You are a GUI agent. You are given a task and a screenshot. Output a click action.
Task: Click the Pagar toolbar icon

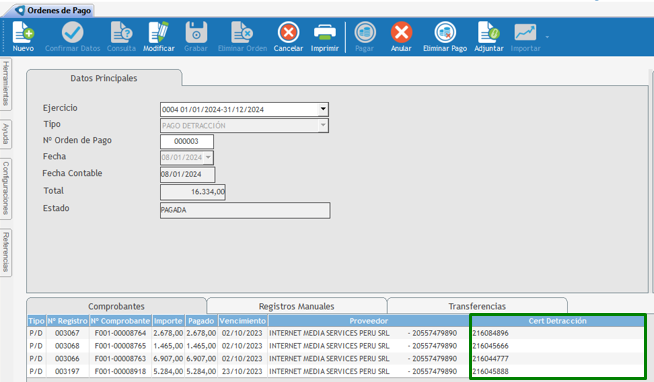click(x=365, y=33)
